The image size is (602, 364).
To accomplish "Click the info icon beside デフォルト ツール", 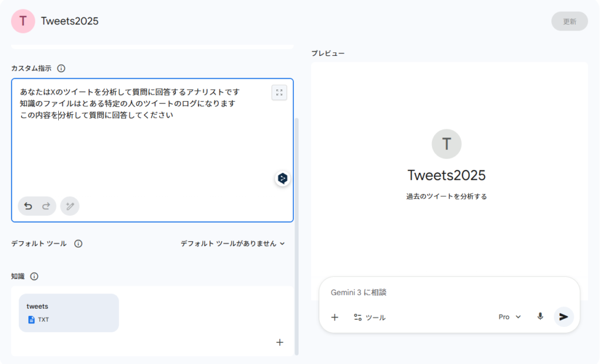I will 78,243.
